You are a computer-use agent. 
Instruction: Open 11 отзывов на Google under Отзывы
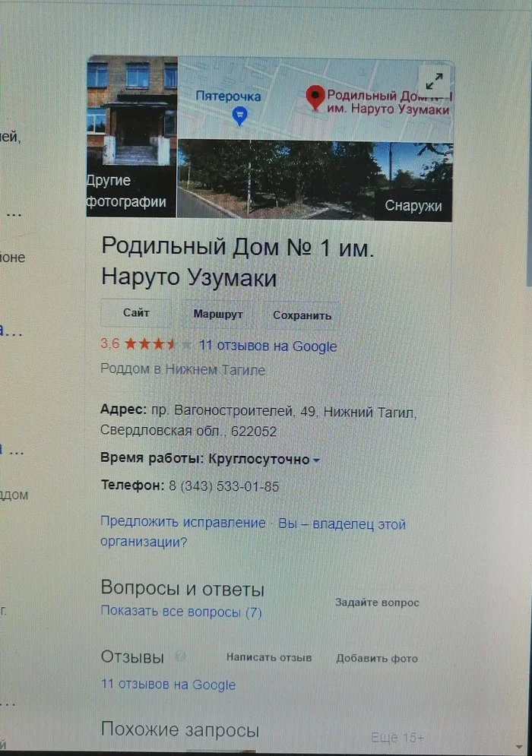point(168,685)
